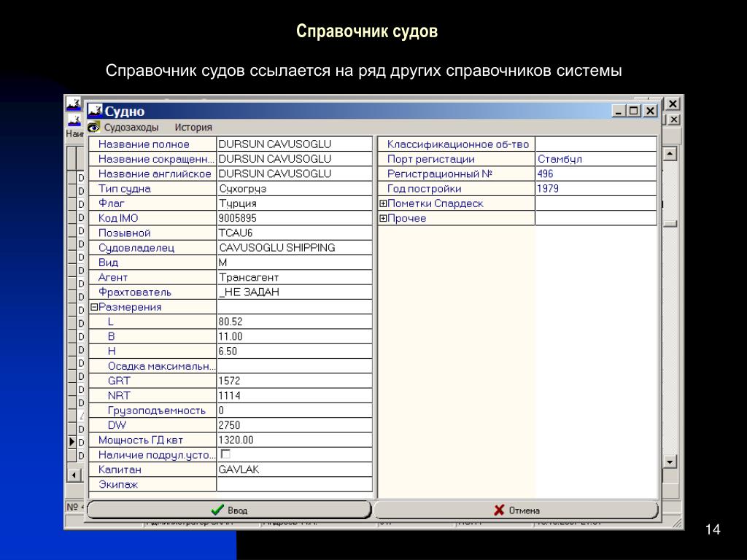The width and height of the screenshot is (747, 560).
Task: Click the Размерения label
Action: pyautogui.click(x=130, y=307)
